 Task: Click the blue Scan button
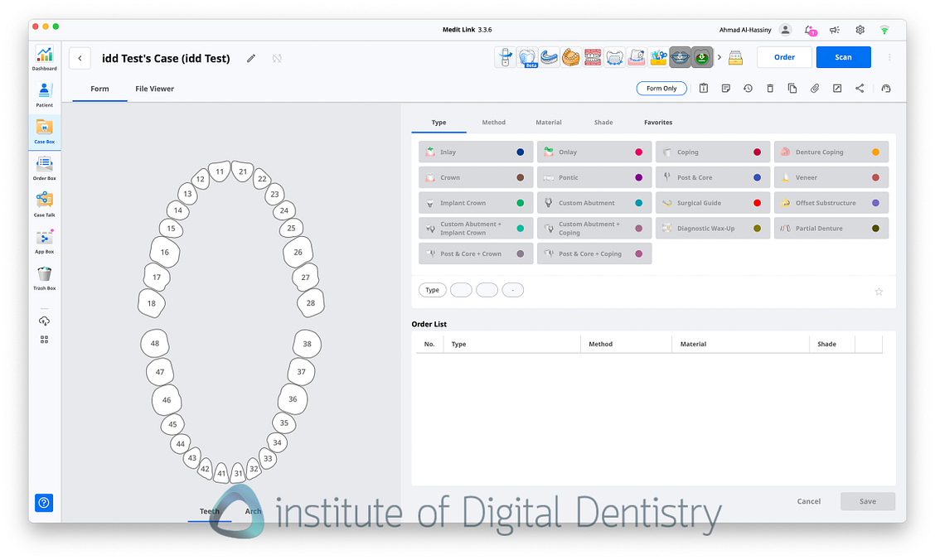click(x=843, y=56)
